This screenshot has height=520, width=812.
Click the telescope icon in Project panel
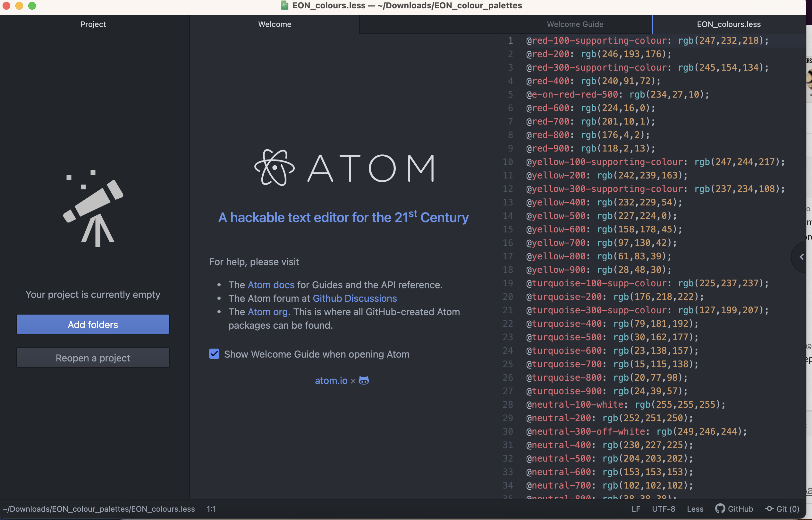[x=93, y=209]
